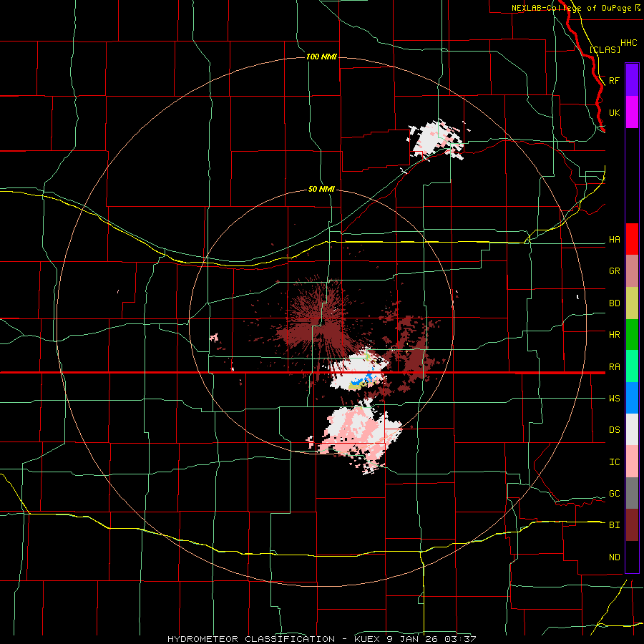Screen dimensions: 644x644
Task: Click the WS legend label
Action: (x=615, y=399)
